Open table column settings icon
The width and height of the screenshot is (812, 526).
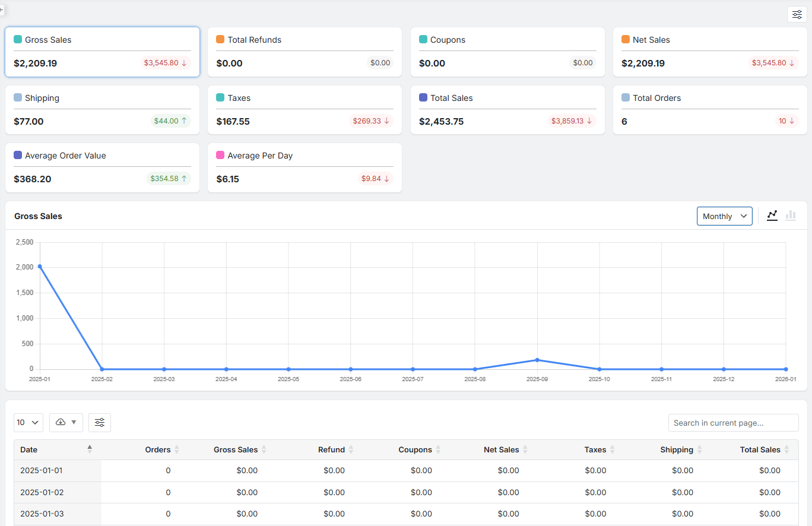[x=100, y=422]
